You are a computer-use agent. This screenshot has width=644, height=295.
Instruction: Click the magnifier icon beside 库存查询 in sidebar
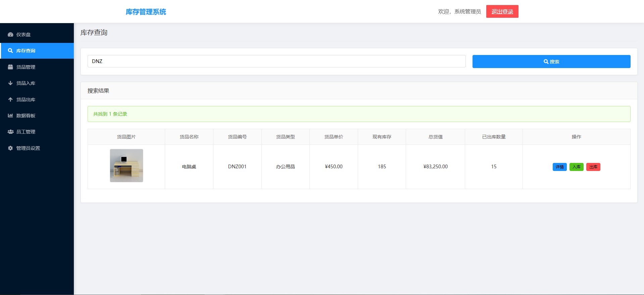(x=10, y=51)
